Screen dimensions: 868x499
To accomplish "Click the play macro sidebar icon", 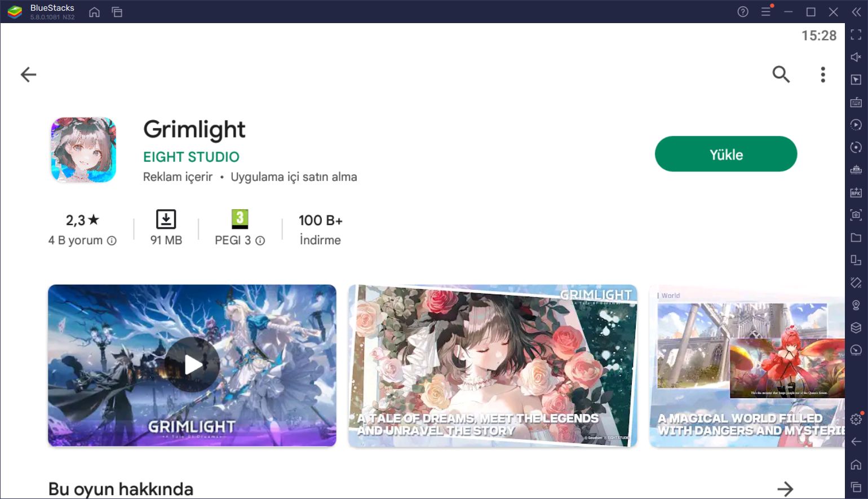I will point(856,125).
